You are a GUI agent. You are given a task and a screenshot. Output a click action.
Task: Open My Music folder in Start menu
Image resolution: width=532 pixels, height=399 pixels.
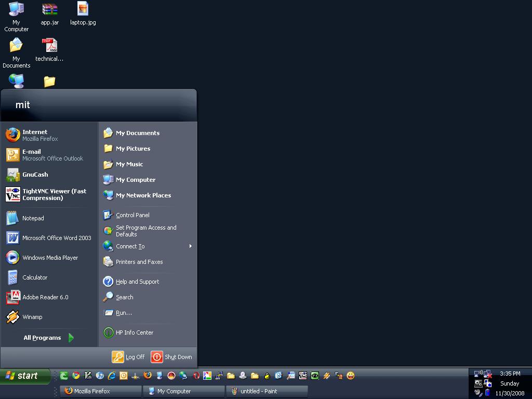148,164
